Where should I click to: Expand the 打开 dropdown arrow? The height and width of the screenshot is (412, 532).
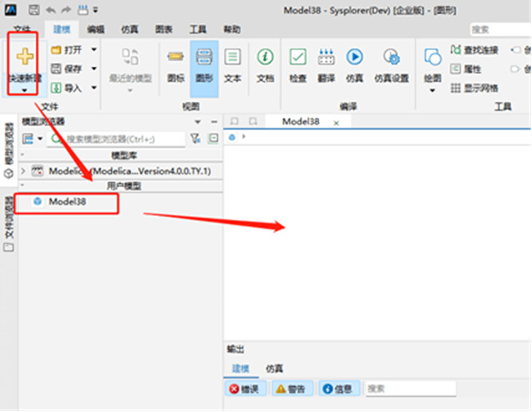tap(94, 50)
